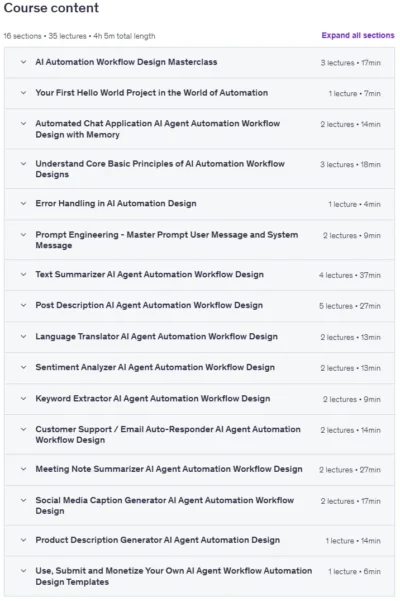The height and width of the screenshot is (601, 400).
Task: Expand chevron beside Your First Hello World Project
Action: tap(23, 93)
